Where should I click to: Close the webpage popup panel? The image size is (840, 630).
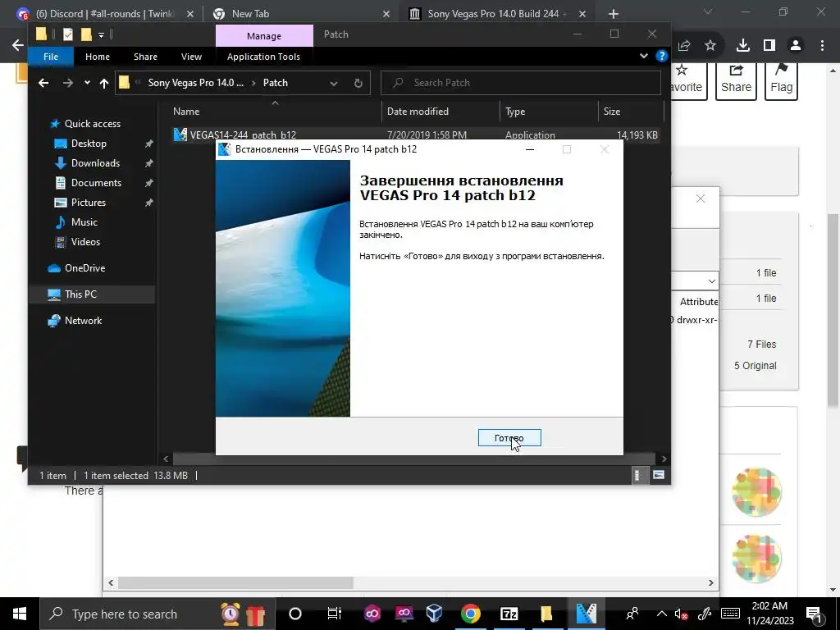tap(701, 199)
